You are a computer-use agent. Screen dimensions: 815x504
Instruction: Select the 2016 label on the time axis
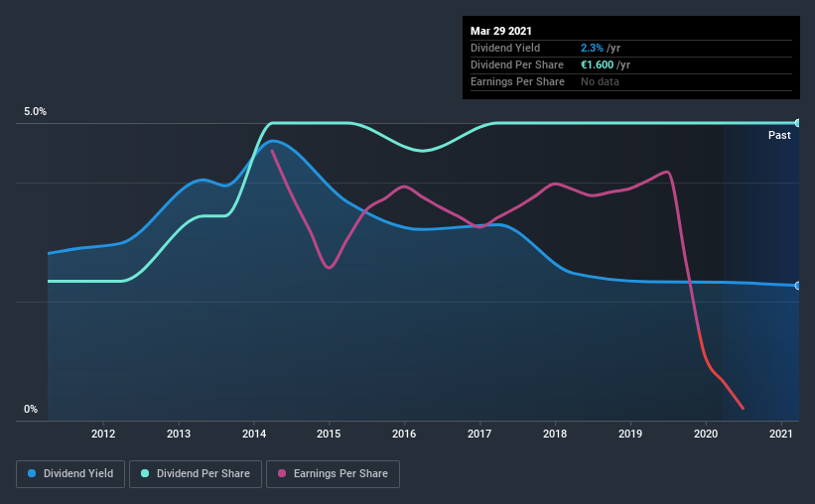[x=404, y=434]
